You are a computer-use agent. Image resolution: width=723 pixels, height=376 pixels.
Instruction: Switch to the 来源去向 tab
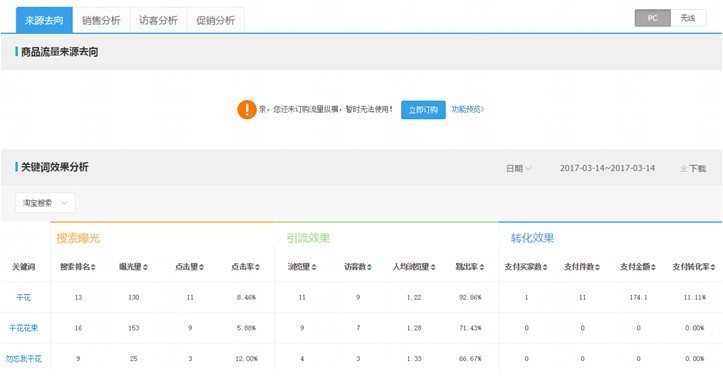[44, 20]
